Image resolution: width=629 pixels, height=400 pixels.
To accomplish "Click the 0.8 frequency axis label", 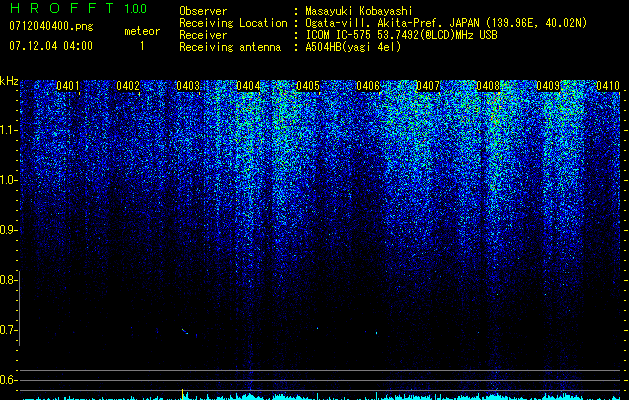I will [x=8, y=280].
